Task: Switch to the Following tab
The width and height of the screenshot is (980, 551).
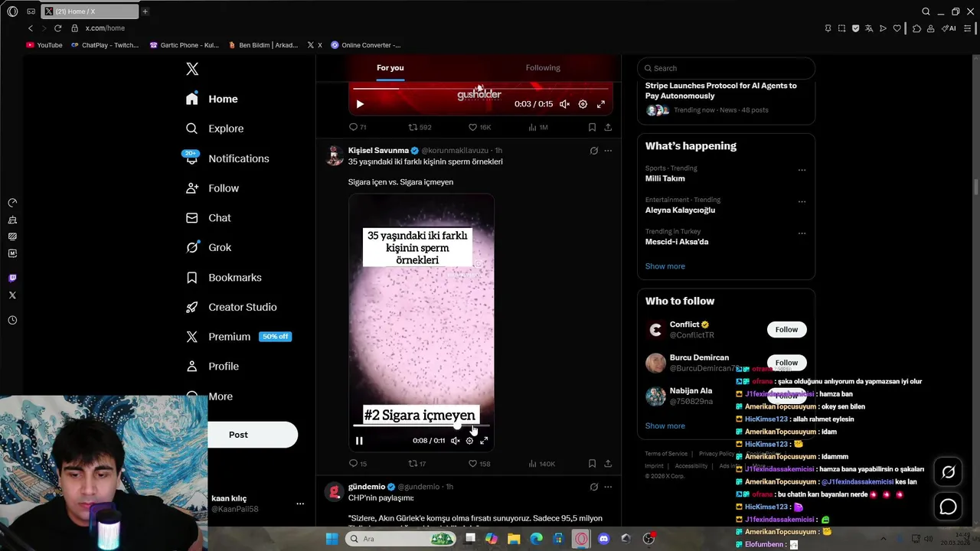Action: [x=543, y=68]
